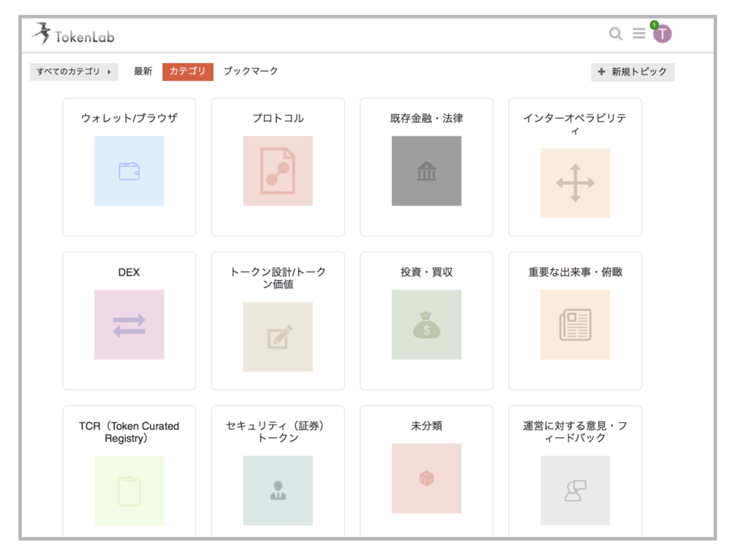Open the protocol document icon tile

278,171
